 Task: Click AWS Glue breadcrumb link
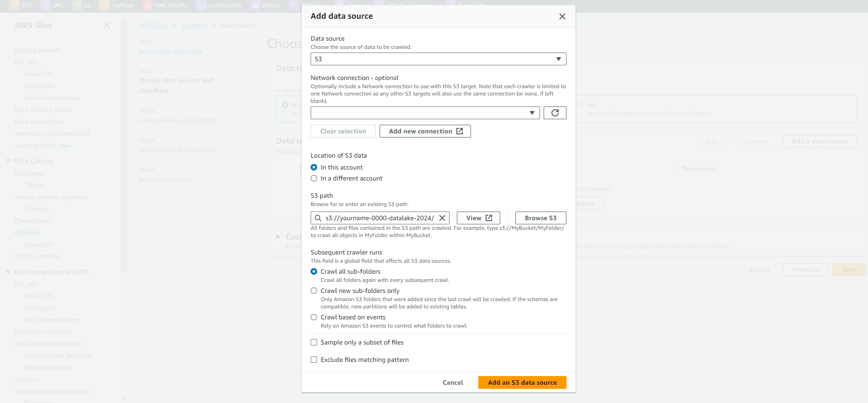(153, 25)
